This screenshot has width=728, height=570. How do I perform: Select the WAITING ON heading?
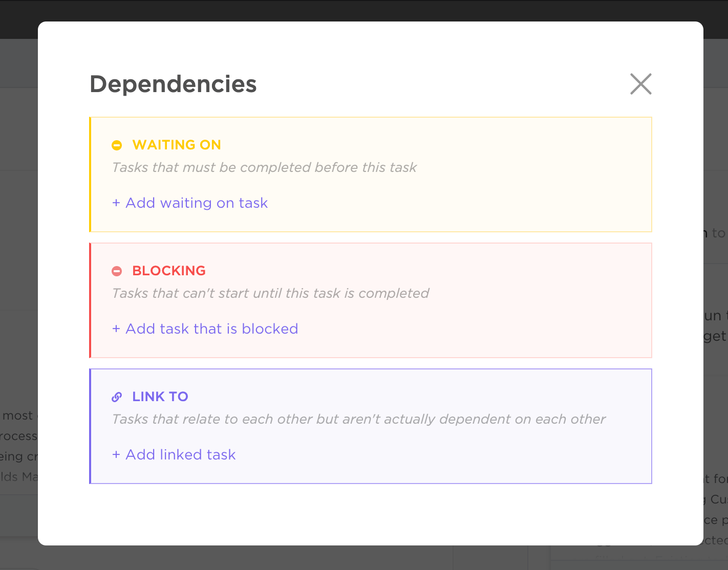tap(177, 145)
